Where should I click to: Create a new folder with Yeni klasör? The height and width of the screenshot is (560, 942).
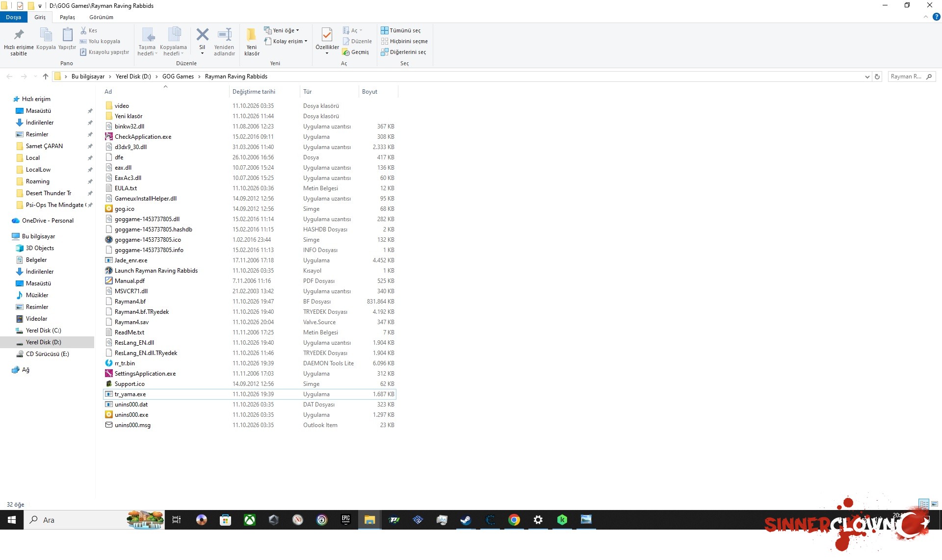pyautogui.click(x=252, y=42)
